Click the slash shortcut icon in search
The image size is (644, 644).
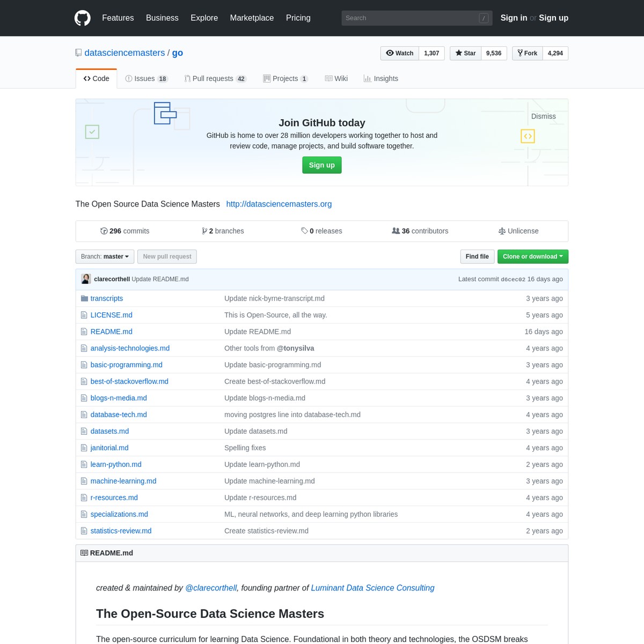coord(484,18)
